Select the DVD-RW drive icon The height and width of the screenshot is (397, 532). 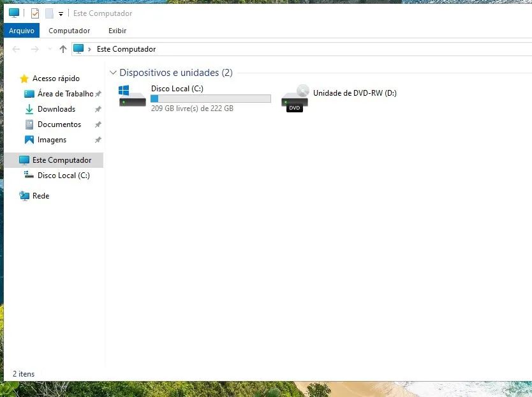pos(295,98)
